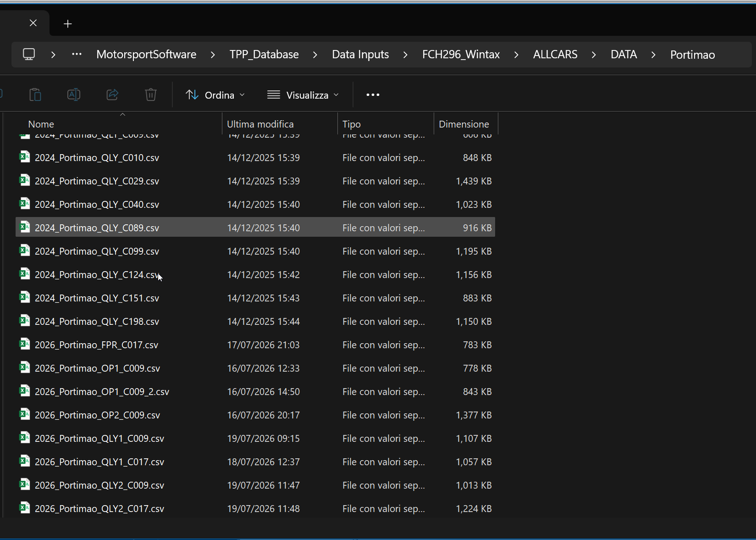Select file 2024_Portimao_QLY_C124.csv
Image resolution: width=756 pixels, height=540 pixels.
click(x=255, y=274)
